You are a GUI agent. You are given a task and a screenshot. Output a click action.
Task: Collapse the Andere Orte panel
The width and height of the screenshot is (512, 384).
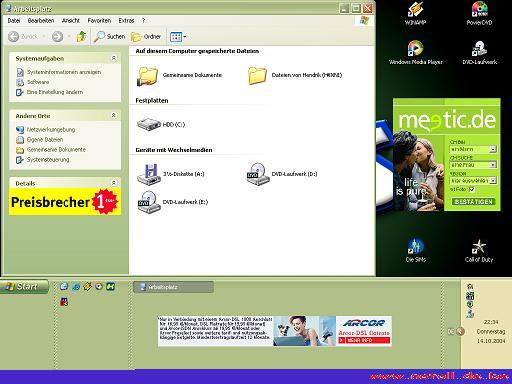(x=114, y=115)
